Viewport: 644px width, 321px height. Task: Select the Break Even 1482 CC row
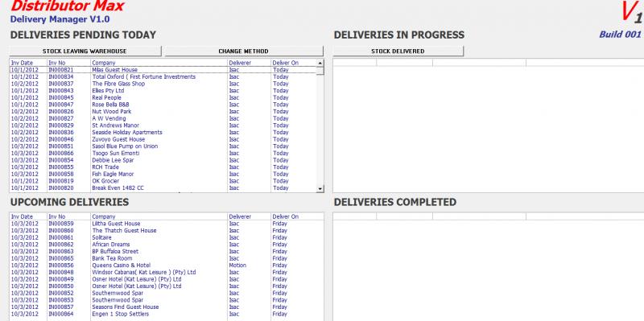[163, 188]
